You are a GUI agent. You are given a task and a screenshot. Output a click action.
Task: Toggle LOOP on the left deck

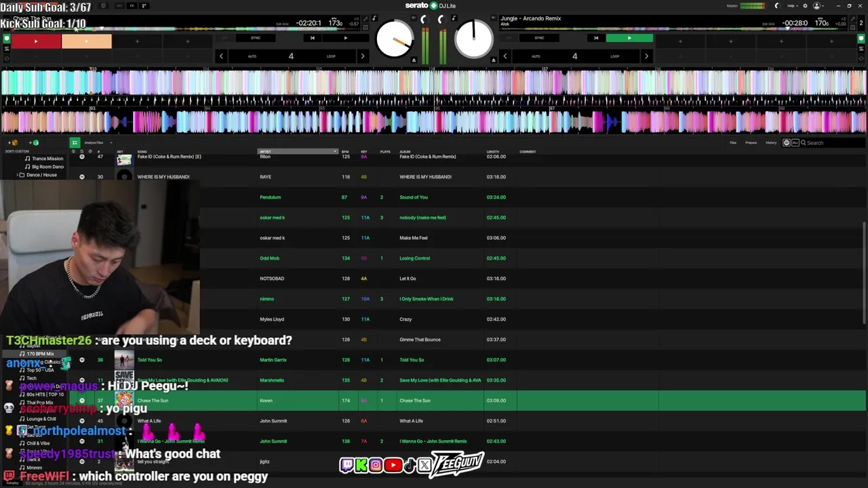331,56
